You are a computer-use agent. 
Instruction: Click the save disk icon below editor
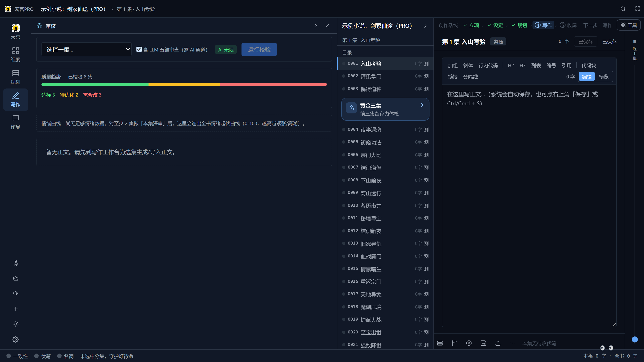pos(483,343)
